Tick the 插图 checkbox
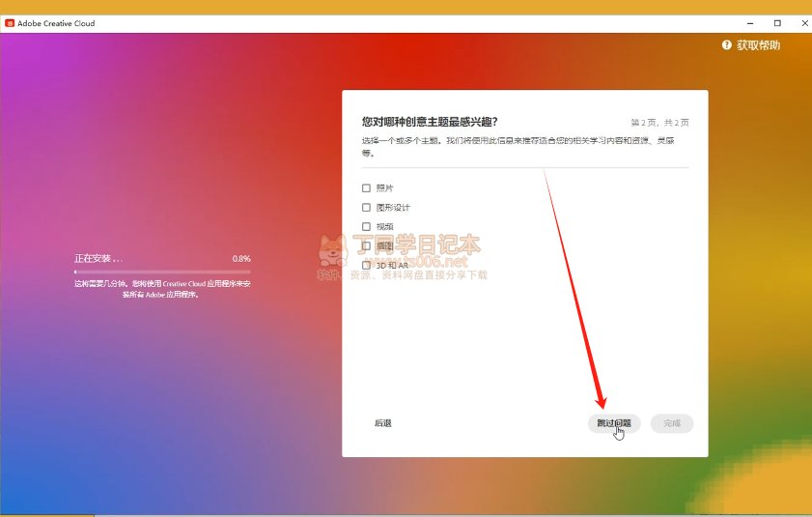The image size is (812, 517). point(366,245)
